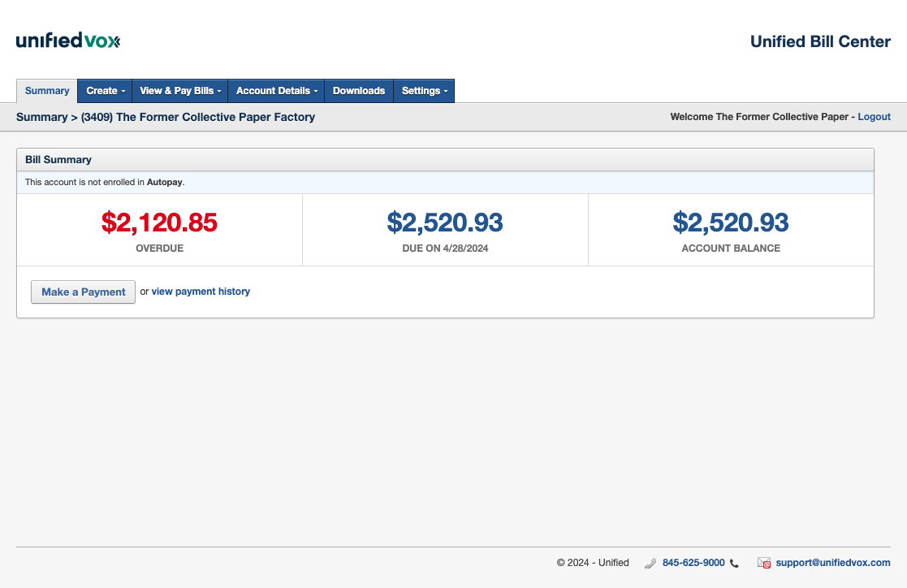
Task: Click the Make a Payment button
Action: coord(84,292)
